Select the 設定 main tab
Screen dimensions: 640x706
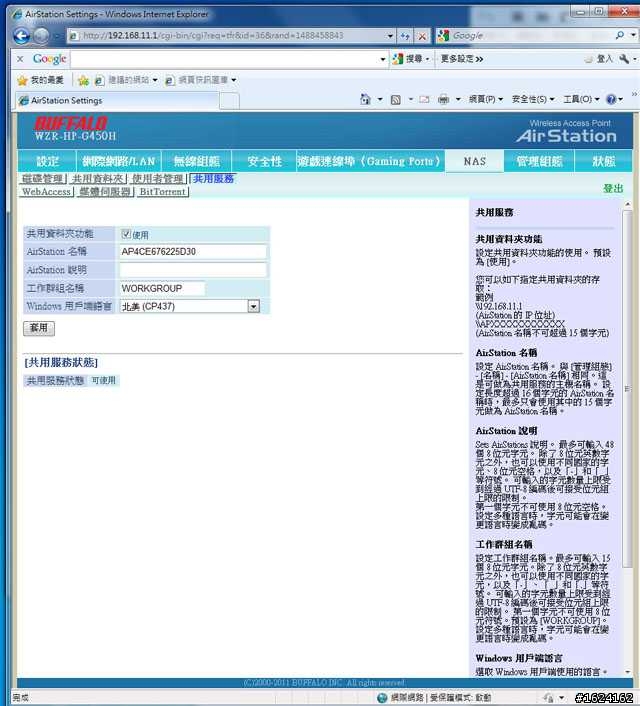(x=47, y=161)
